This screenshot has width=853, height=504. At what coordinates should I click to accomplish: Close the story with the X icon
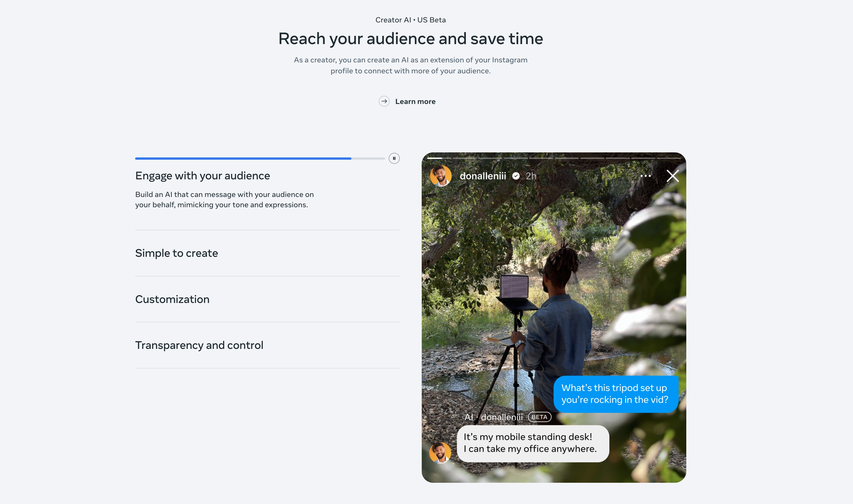(673, 176)
